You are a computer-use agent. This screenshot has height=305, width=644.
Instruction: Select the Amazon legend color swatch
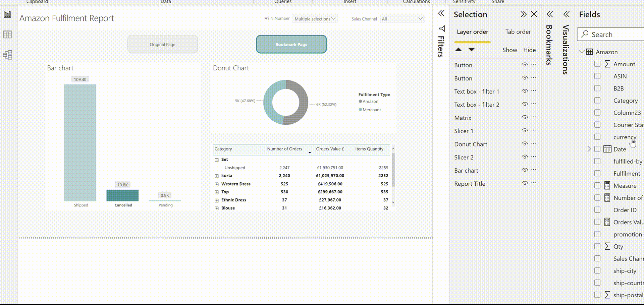click(x=360, y=101)
